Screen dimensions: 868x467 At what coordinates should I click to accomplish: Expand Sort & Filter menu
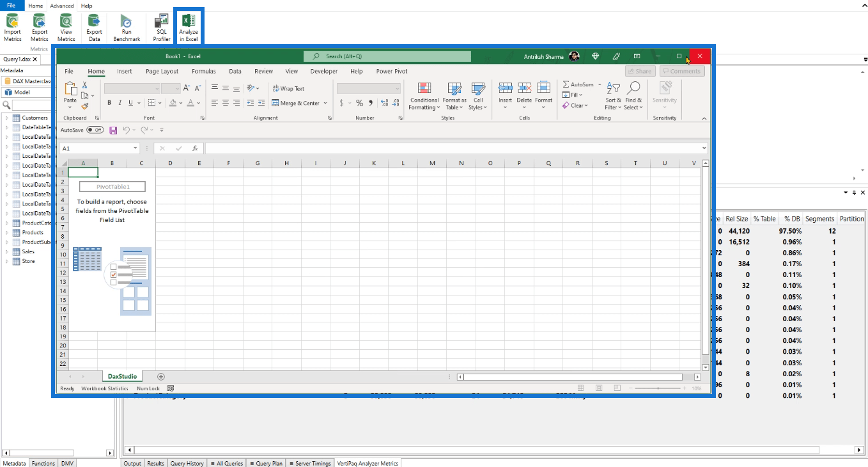[x=614, y=95]
